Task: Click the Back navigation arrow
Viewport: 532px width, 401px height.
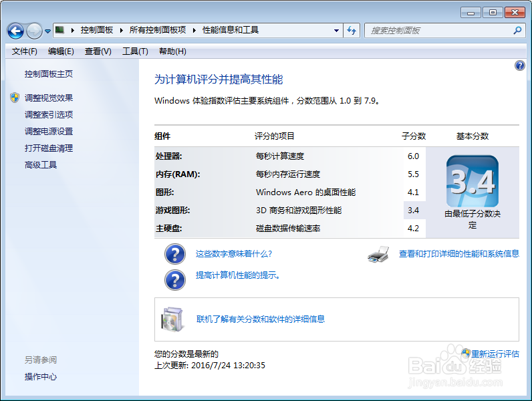Action: click(15, 31)
